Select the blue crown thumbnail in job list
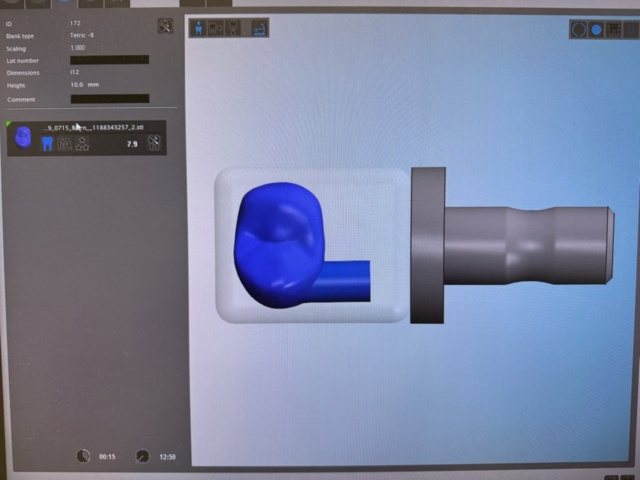This screenshot has width=640, height=480. point(23,138)
